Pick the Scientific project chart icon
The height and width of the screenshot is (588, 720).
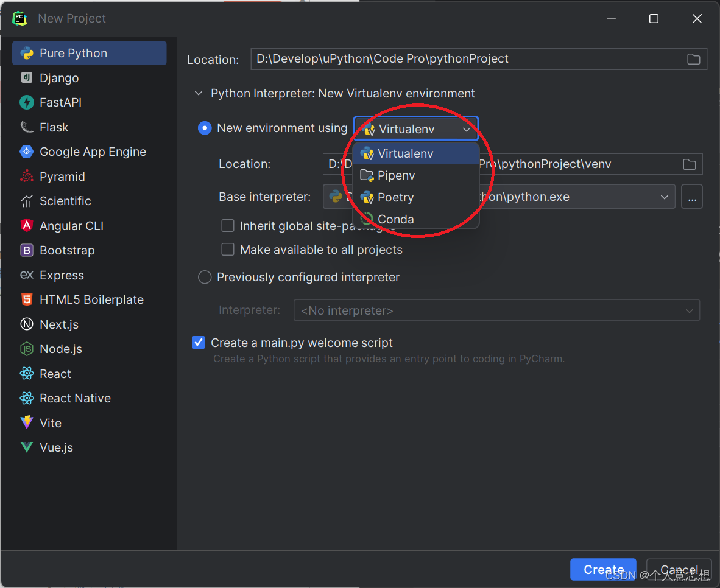[x=27, y=201]
